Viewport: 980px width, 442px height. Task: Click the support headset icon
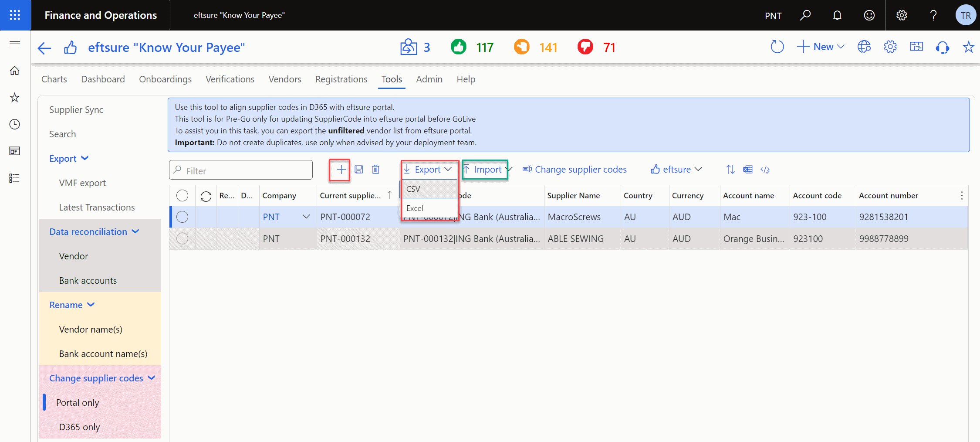(x=943, y=47)
